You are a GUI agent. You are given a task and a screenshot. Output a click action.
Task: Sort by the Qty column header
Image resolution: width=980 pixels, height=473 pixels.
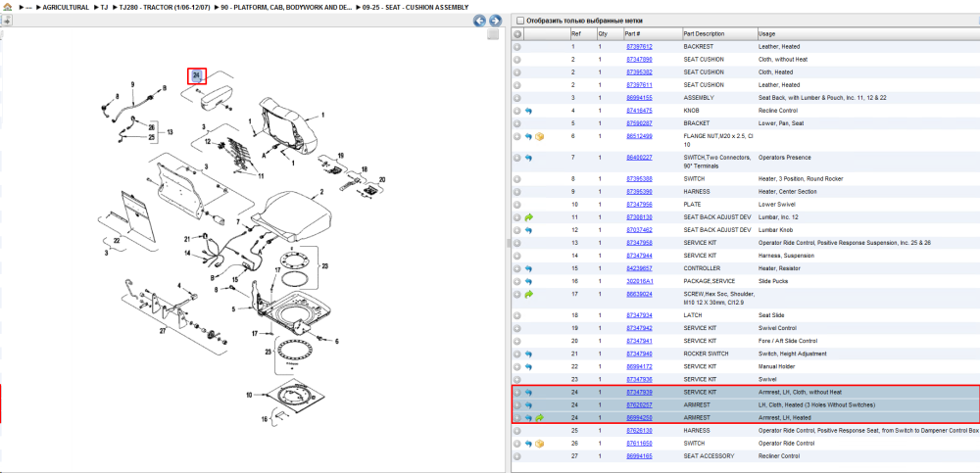click(x=610, y=33)
